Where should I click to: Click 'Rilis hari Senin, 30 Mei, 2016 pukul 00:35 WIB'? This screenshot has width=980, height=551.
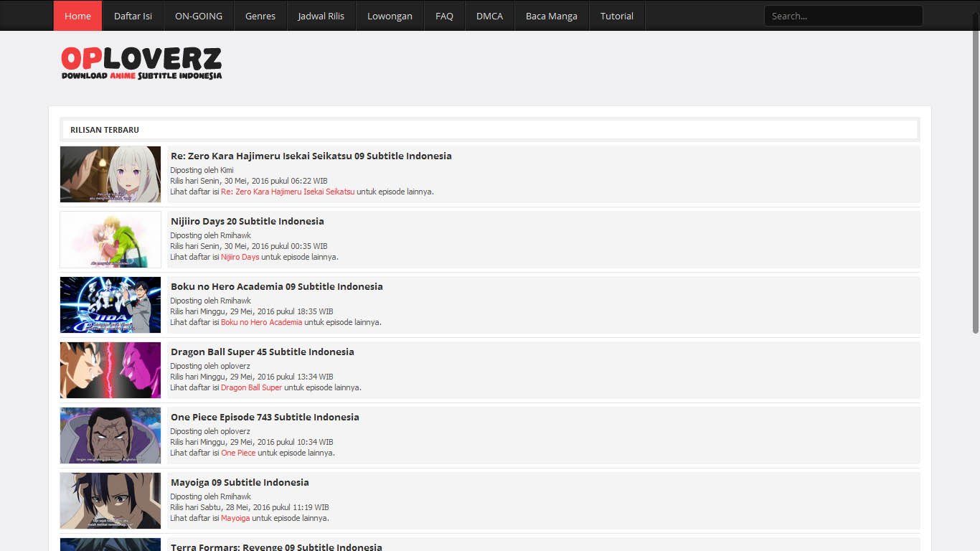tap(249, 246)
